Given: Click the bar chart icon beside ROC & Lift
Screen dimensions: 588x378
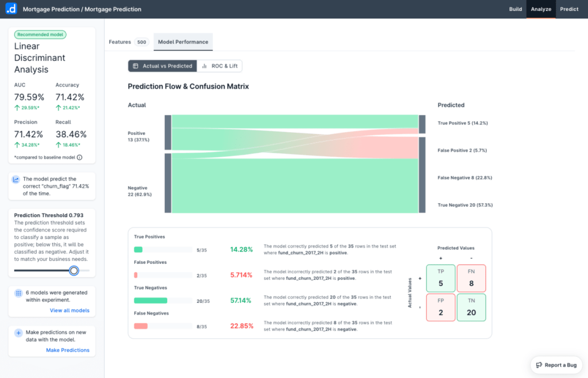Looking at the screenshot, I should (204, 65).
